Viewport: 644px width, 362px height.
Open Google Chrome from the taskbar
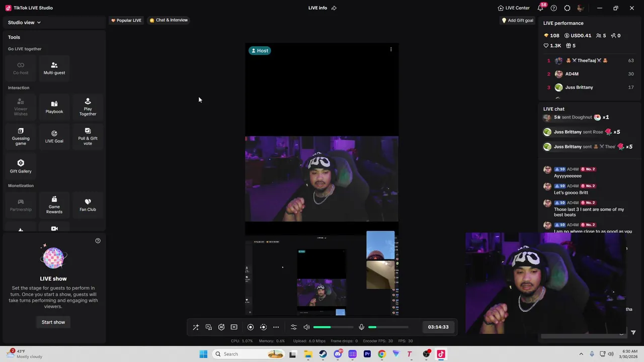[x=382, y=354]
